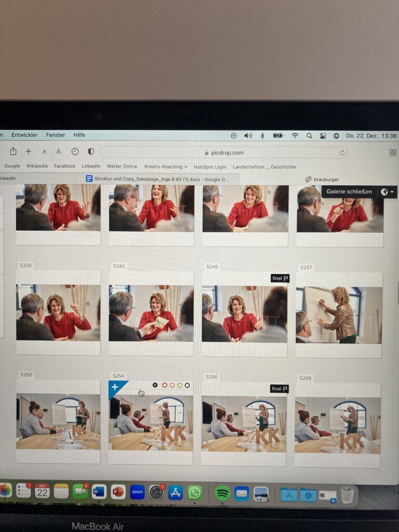Open WhatsApp from the Dock
The image size is (399, 532).
(x=195, y=493)
